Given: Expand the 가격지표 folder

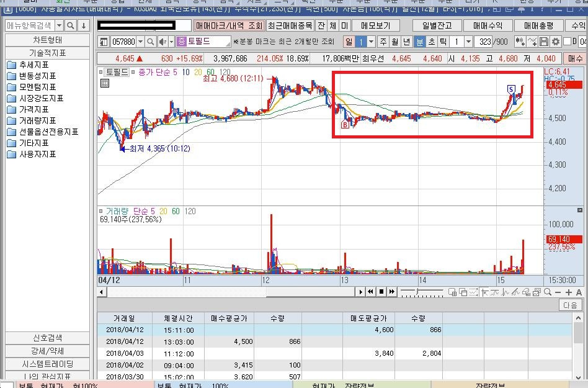Looking at the screenshot, I should click(x=28, y=109).
